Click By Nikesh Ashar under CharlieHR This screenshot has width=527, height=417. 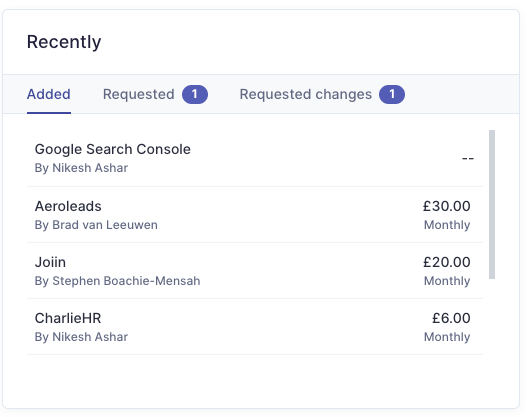tap(81, 337)
